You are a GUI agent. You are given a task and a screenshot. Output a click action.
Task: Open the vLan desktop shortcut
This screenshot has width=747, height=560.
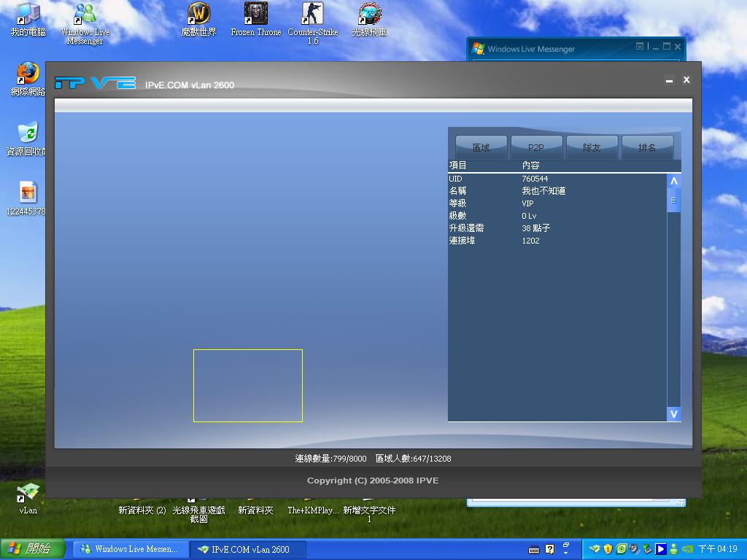pos(28,499)
